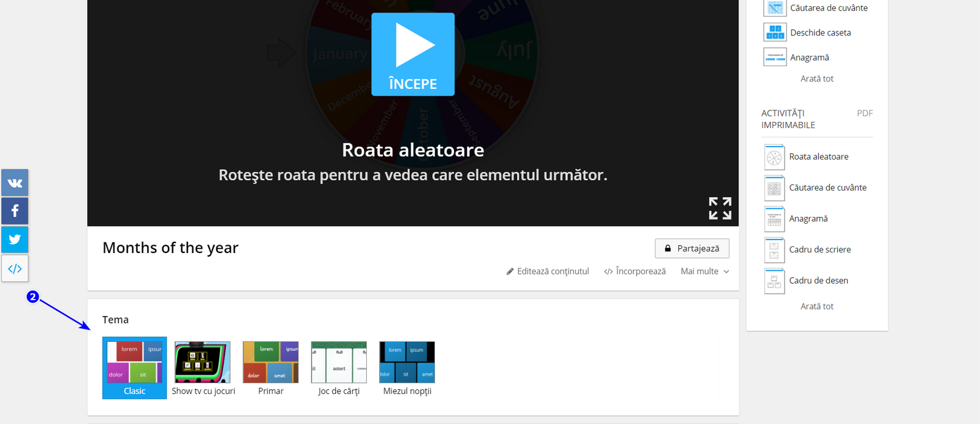Click the code icon beside Încorporează
980x424 pixels.
point(608,271)
